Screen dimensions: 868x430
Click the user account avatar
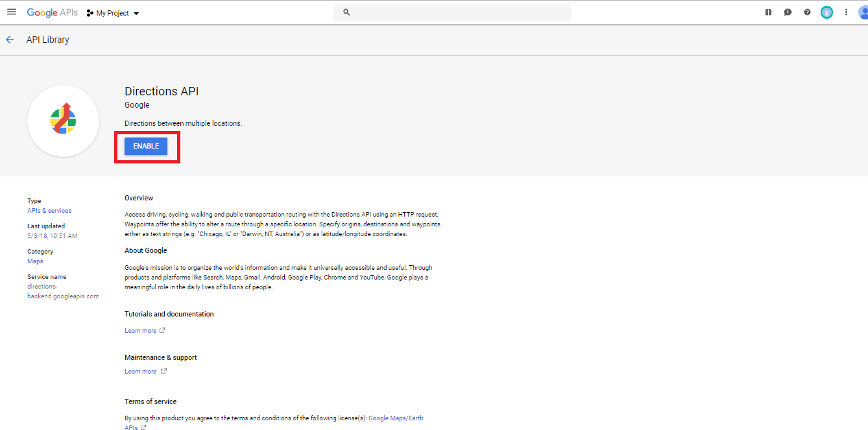pyautogui.click(x=863, y=12)
